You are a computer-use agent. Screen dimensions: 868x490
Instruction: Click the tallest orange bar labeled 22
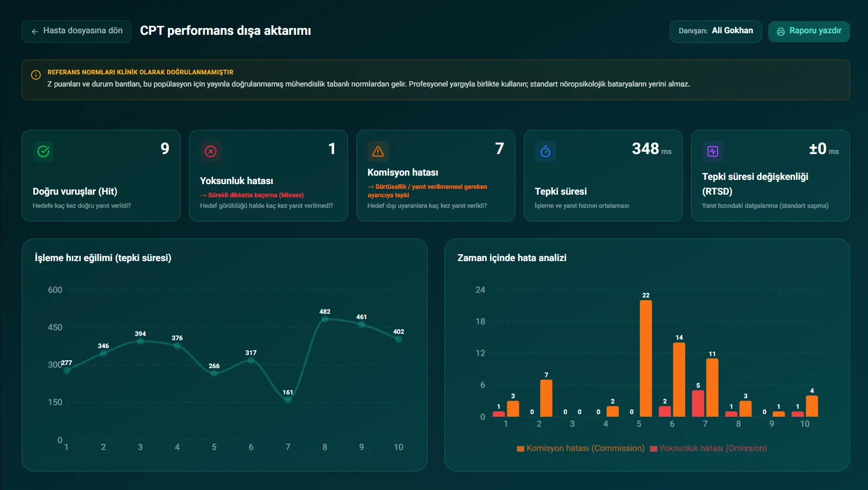click(646, 359)
